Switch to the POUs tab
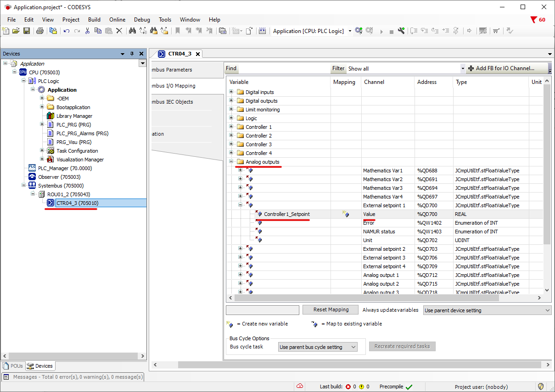 (13, 366)
